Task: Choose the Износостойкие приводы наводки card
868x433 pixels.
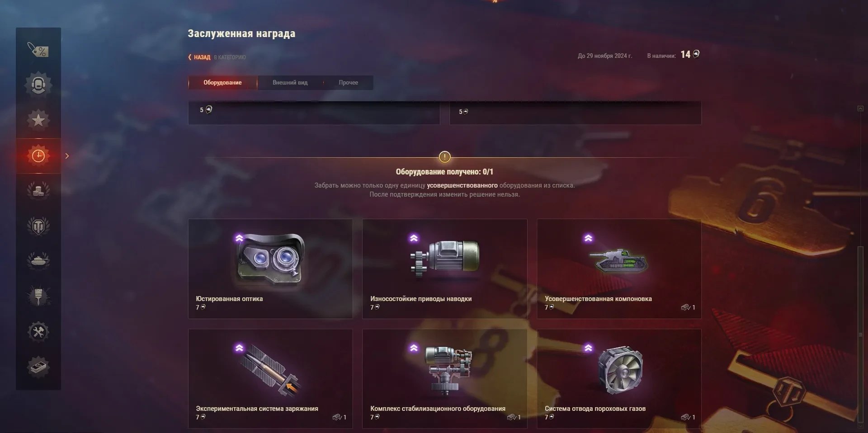Action: point(445,269)
